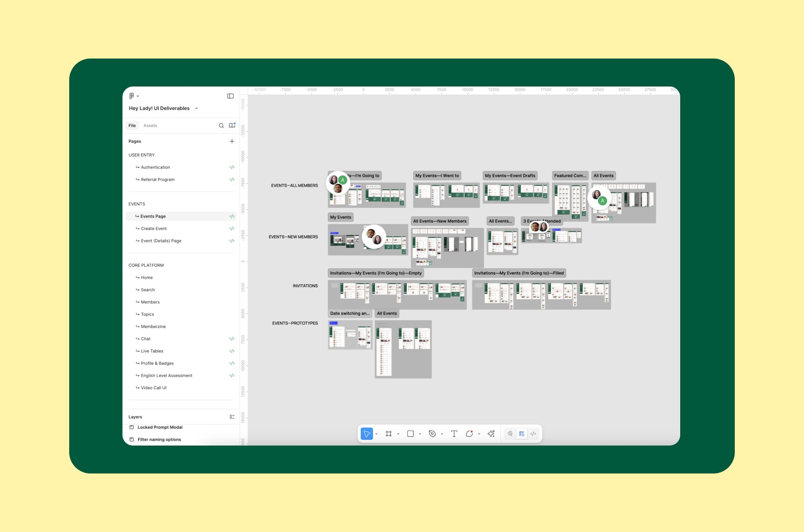
Task: Select the Frame tool
Action: pyautogui.click(x=389, y=434)
